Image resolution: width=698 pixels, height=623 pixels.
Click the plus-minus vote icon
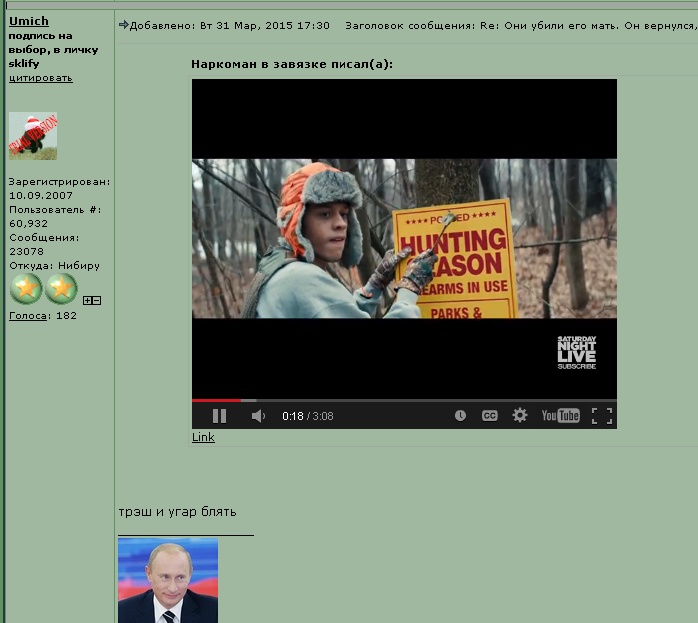pos(92,300)
